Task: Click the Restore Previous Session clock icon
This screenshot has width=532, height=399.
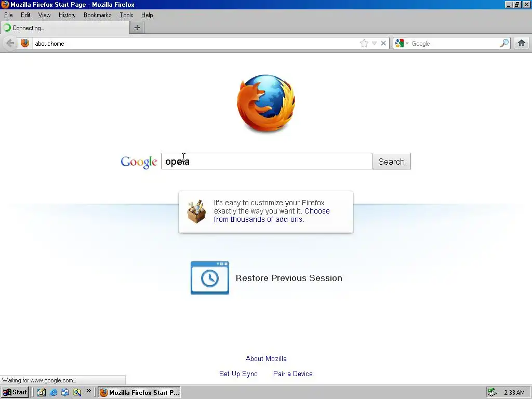Action: click(210, 278)
